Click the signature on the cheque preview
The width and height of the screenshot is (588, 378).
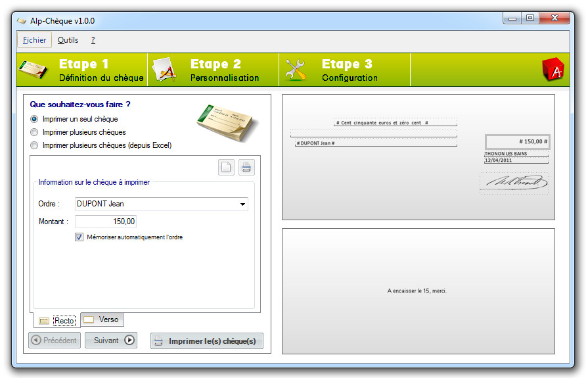[513, 183]
